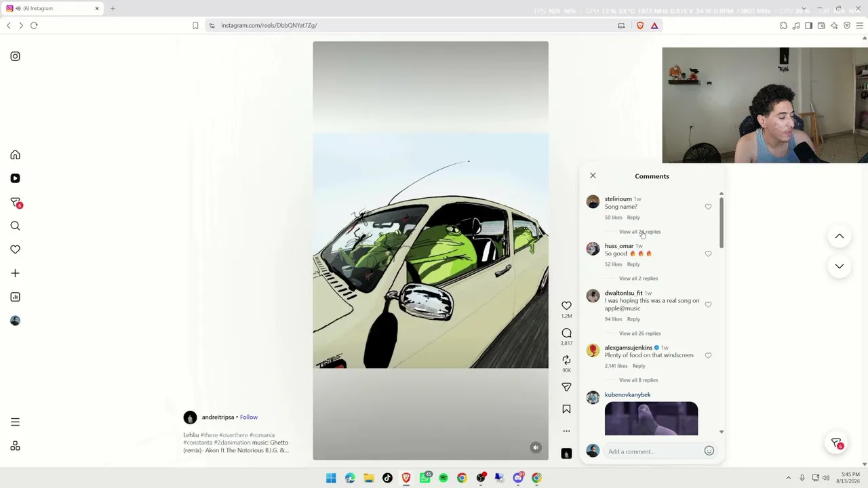Open andreitripsa's profile
868x488 pixels.
pos(218,418)
